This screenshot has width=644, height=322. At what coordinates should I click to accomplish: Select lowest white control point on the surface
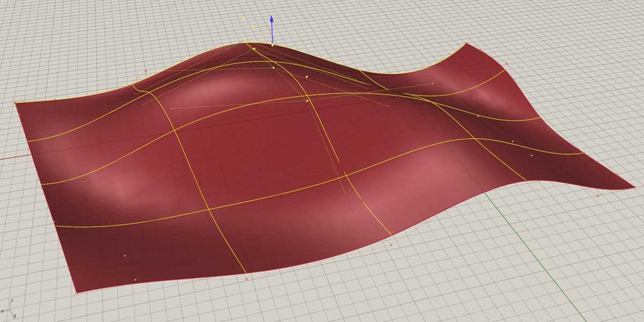[135, 280]
